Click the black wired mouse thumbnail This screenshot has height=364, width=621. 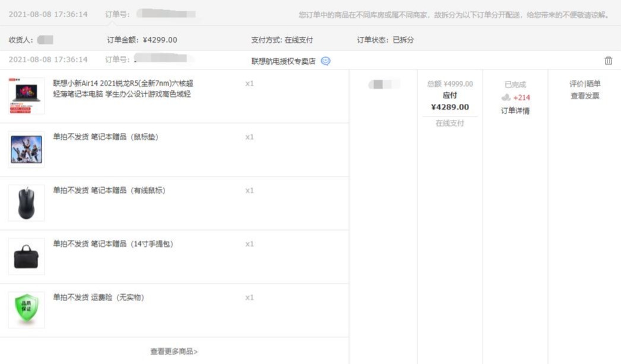click(26, 202)
